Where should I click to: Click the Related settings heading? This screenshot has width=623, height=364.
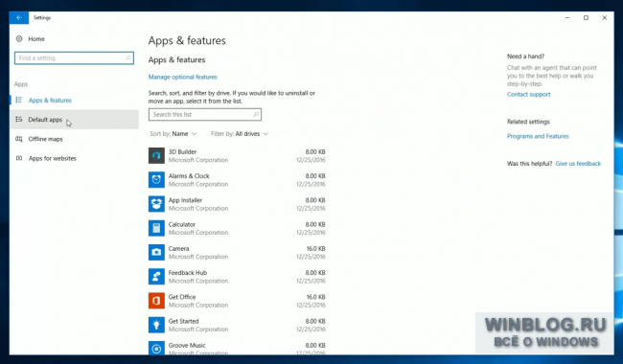[x=528, y=122]
